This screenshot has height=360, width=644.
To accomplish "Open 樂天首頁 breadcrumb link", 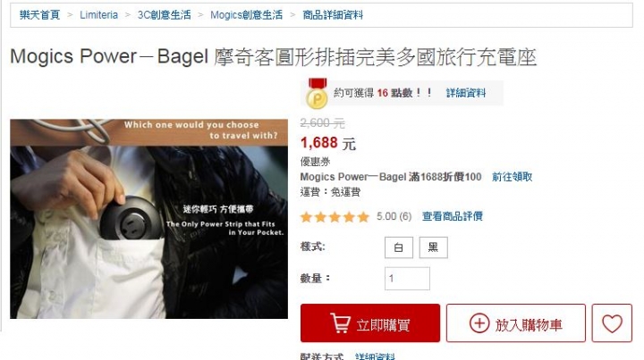I will 39,15.
